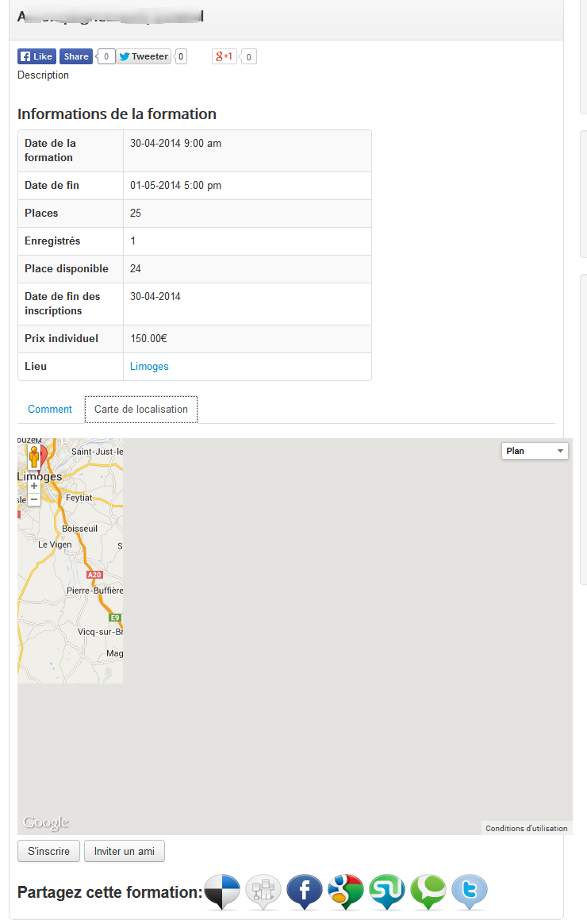Zoom out on the map
Screen dimensions: 587x924
[34, 499]
